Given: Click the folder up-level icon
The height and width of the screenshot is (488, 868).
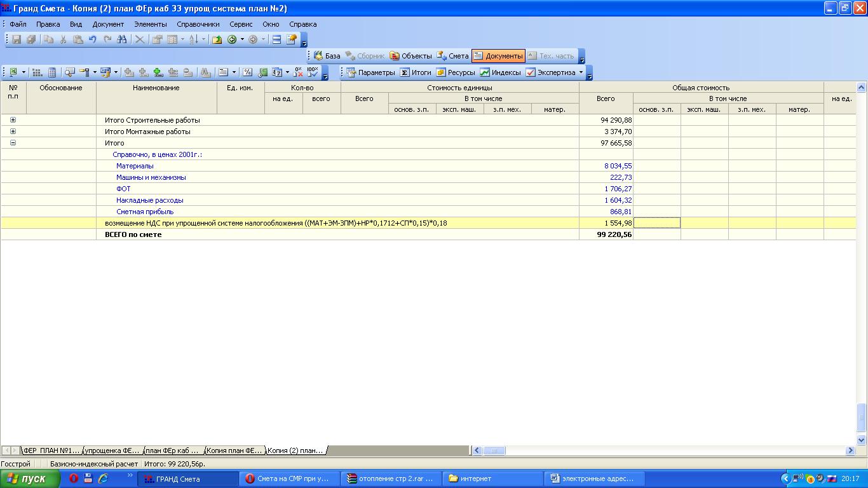Looking at the screenshot, I should 217,39.
